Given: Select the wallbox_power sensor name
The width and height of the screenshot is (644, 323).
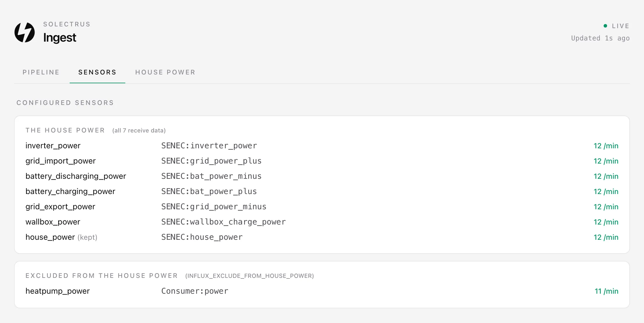Looking at the screenshot, I should tap(53, 222).
